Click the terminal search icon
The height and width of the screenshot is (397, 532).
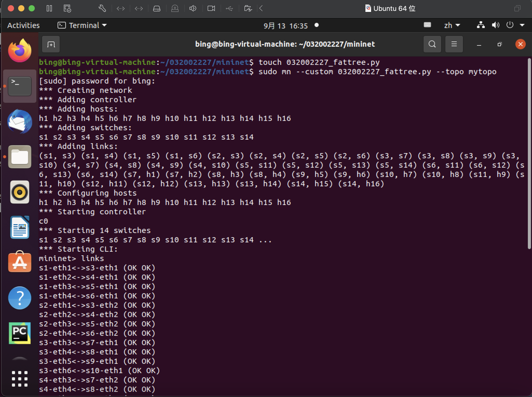click(432, 44)
